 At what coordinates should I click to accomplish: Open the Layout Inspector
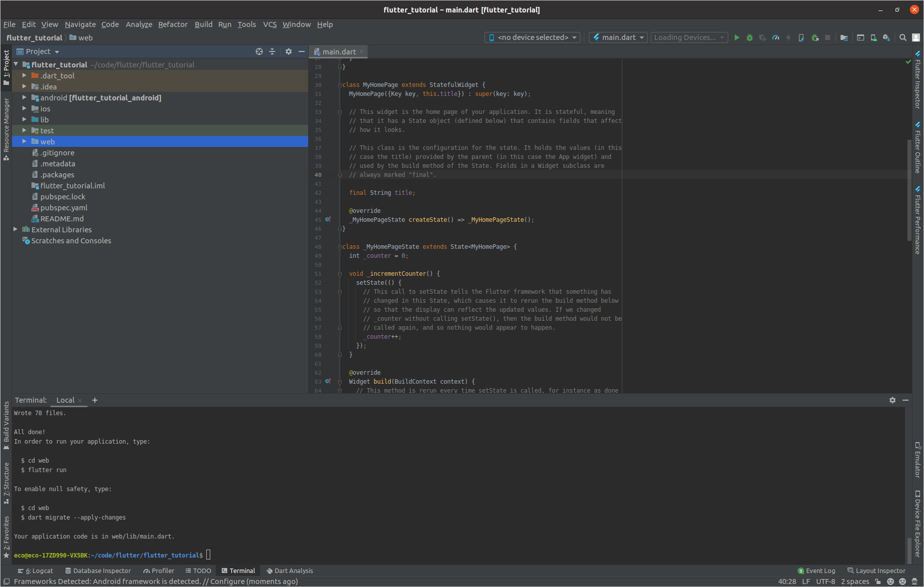[877, 571]
